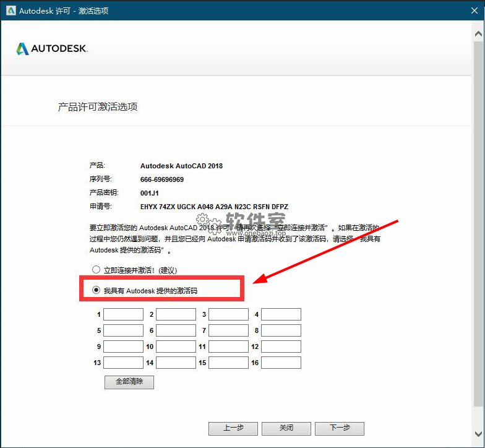
Task: Click activation code field 12
Action: click(x=281, y=347)
